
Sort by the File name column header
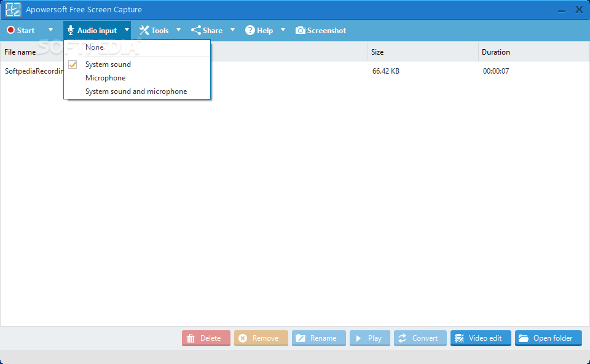click(20, 52)
